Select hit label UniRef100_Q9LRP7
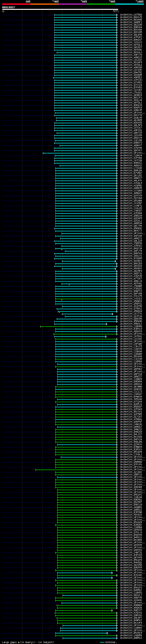 coord(131,618)
